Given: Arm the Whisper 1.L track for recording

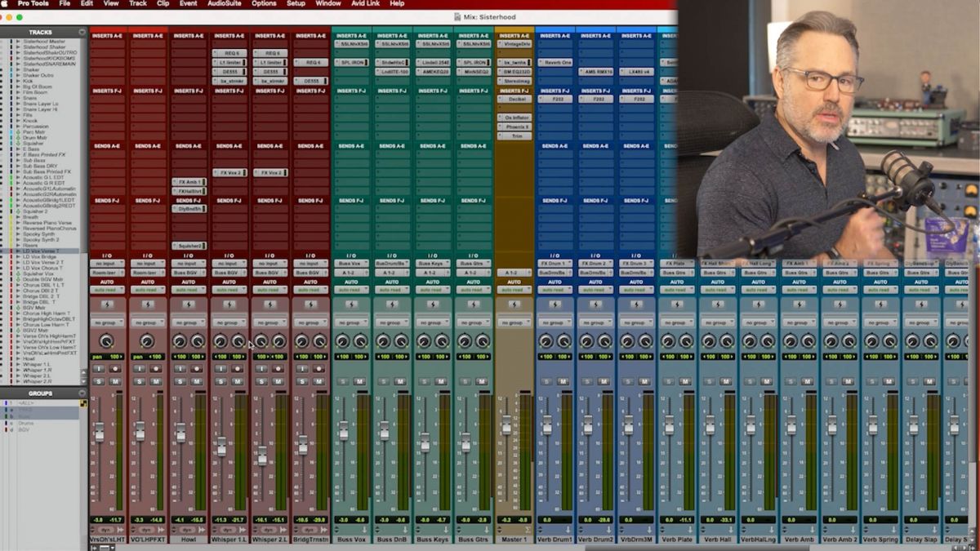Looking at the screenshot, I should tap(239, 368).
